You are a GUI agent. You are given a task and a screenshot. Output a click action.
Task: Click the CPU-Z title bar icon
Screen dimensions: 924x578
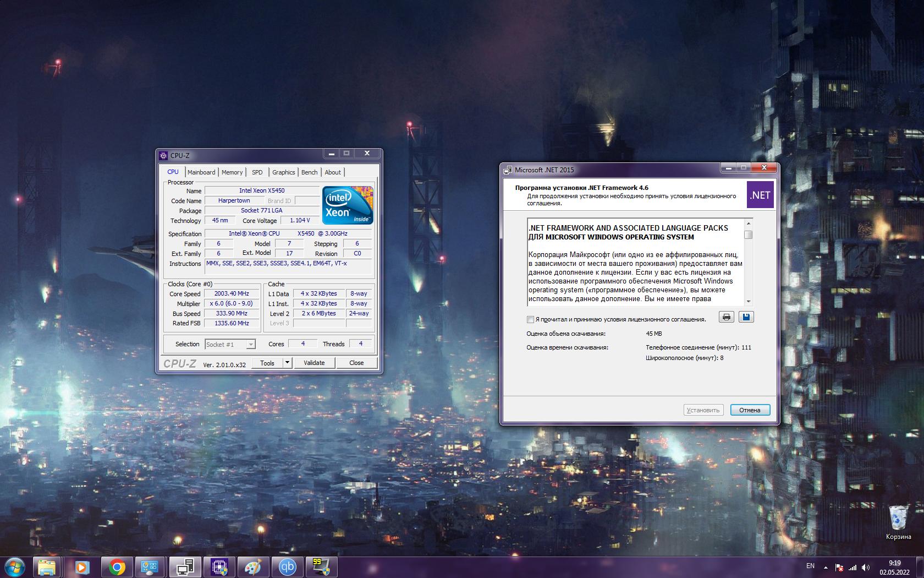pyautogui.click(x=164, y=155)
